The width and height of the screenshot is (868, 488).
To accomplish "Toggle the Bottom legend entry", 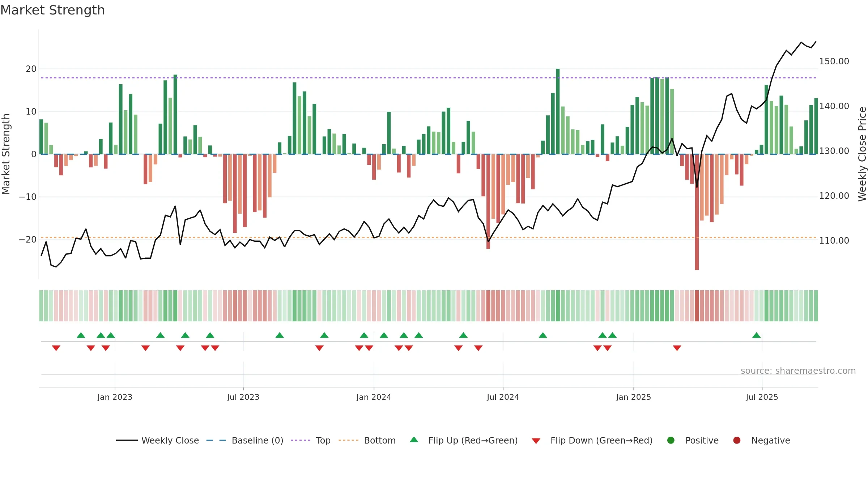I will pyautogui.click(x=367, y=440).
